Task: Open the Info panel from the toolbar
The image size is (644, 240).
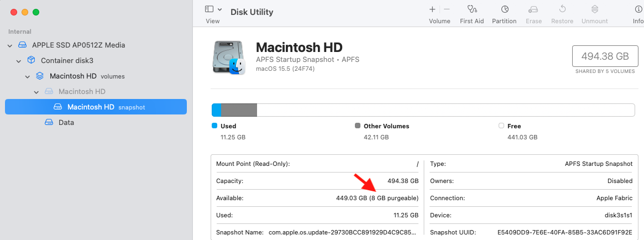Action: [x=638, y=9]
